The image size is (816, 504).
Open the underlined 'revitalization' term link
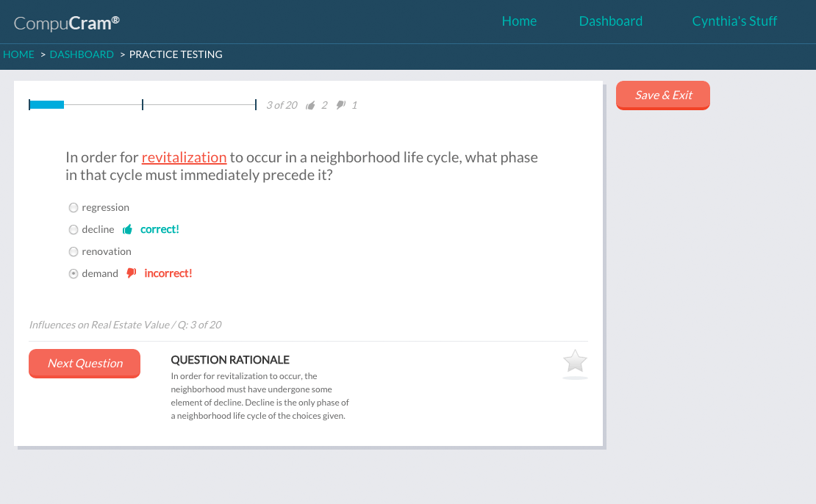click(x=184, y=157)
